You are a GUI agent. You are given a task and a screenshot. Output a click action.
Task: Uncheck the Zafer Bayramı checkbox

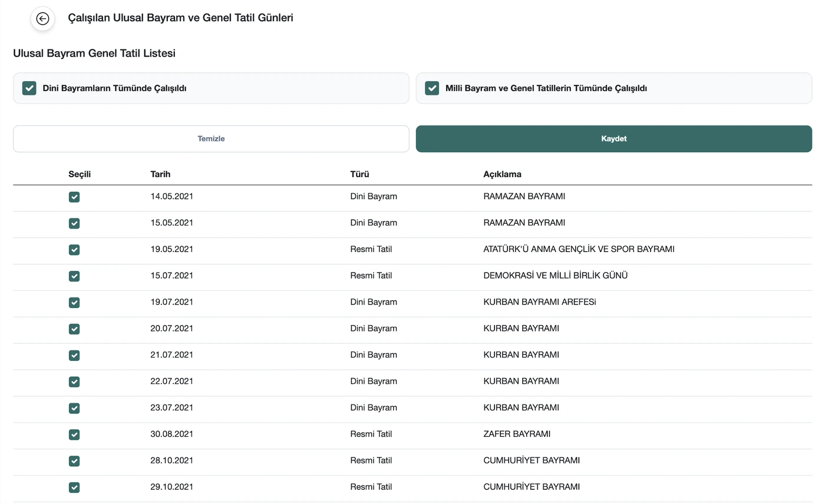point(74,435)
